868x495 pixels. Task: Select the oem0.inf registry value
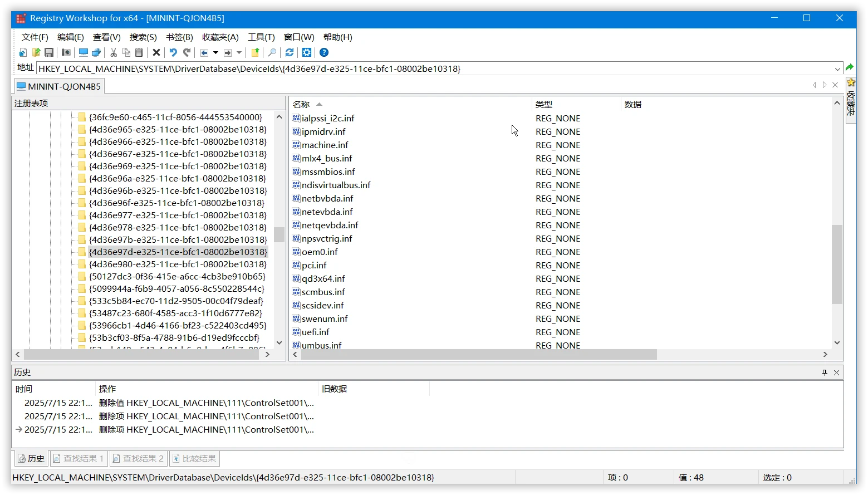click(320, 252)
